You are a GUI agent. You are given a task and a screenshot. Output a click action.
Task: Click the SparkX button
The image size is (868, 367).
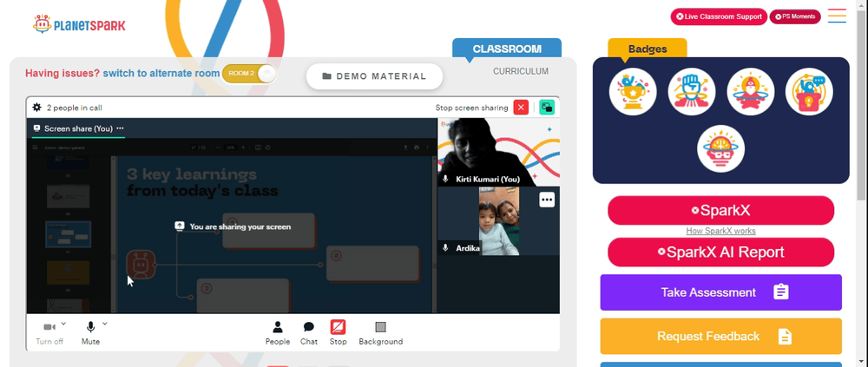pos(720,210)
